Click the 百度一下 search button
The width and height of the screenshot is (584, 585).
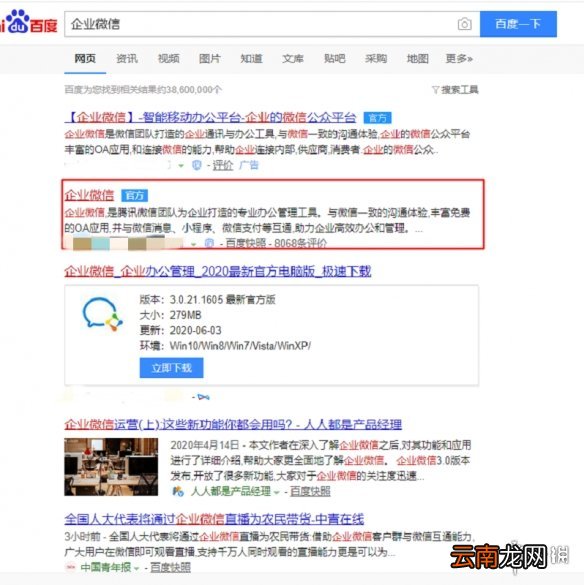[518, 24]
